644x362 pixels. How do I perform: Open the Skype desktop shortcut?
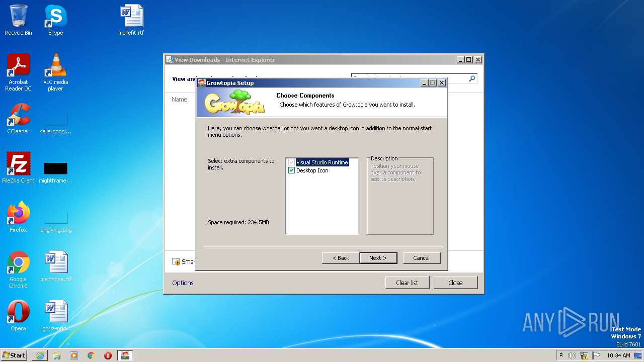[x=55, y=20]
